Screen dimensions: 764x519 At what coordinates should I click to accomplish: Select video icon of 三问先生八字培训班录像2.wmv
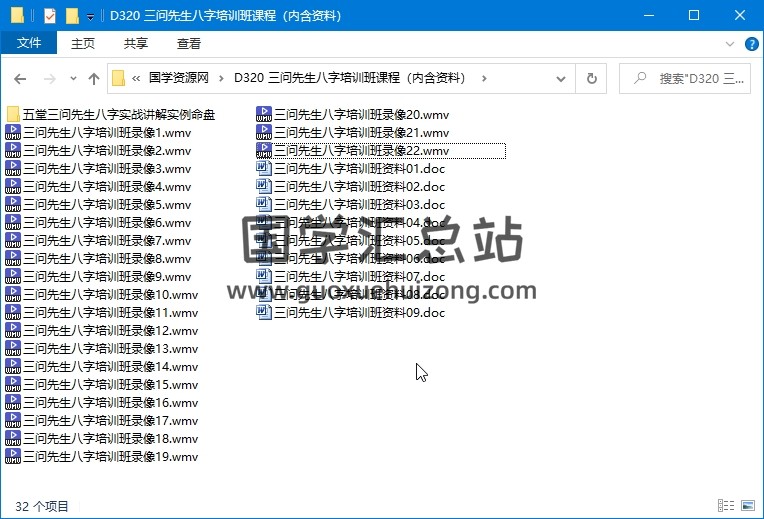13,151
